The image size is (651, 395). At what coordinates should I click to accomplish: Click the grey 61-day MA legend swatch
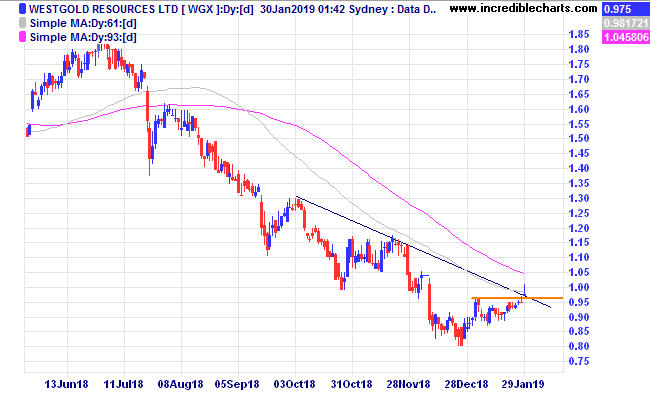pyautogui.click(x=23, y=23)
